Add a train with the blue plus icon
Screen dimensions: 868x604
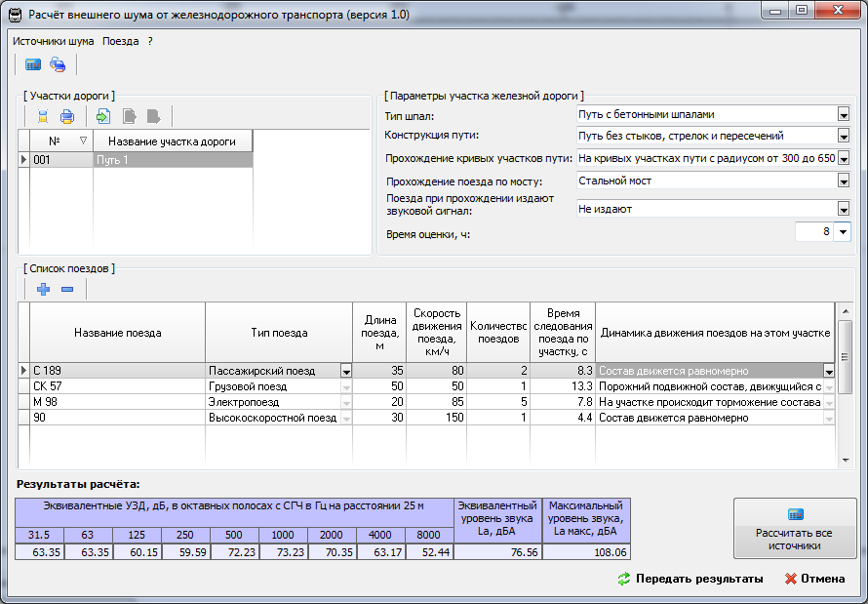click(x=43, y=289)
